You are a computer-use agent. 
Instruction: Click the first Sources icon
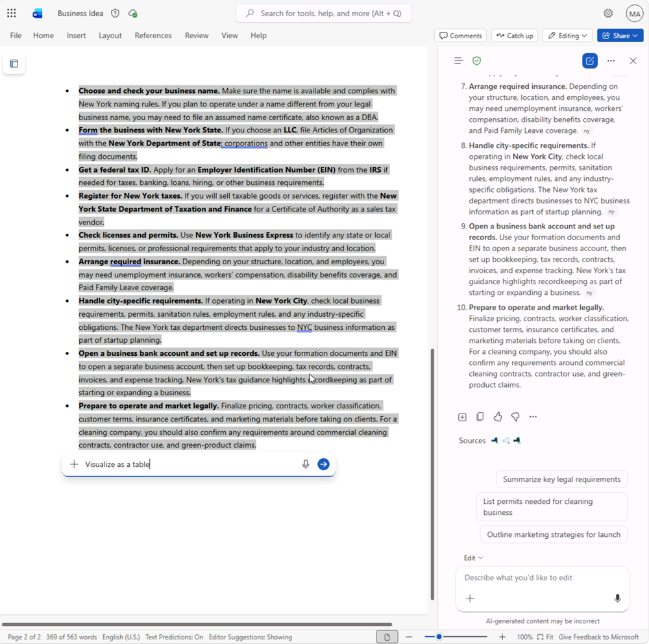click(495, 441)
